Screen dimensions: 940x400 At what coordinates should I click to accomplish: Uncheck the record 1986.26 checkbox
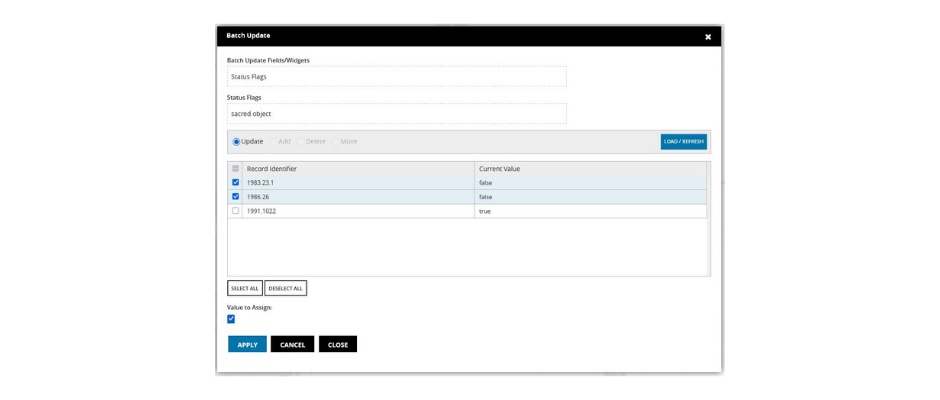[235, 196]
